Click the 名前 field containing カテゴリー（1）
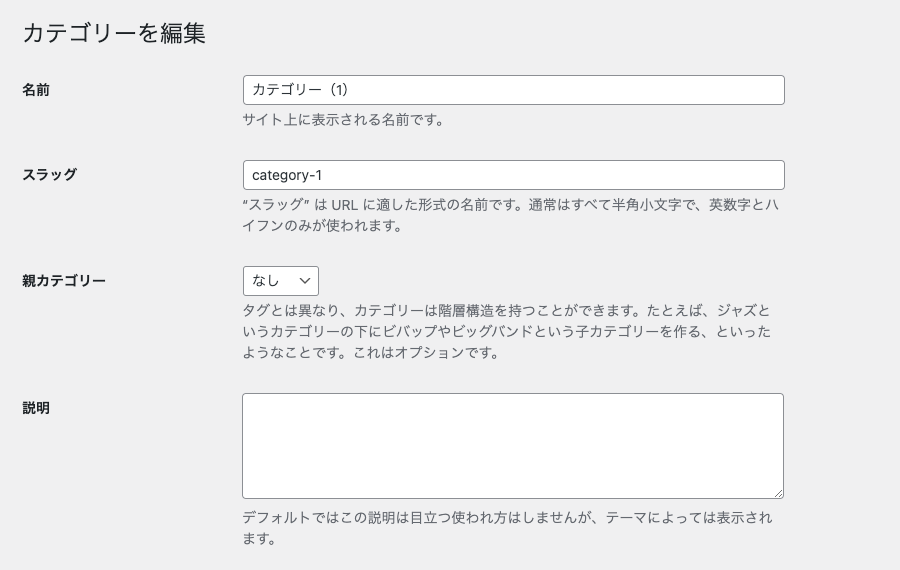 [x=514, y=90]
